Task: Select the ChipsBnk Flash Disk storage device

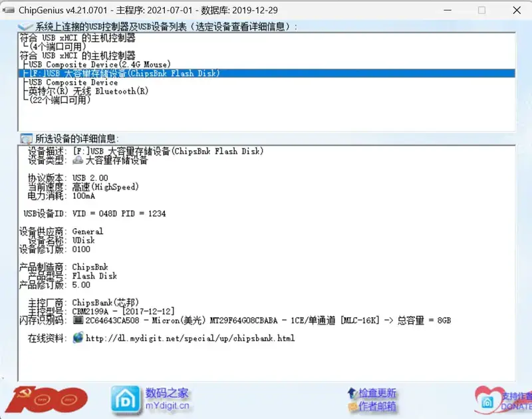Action: 267,73
